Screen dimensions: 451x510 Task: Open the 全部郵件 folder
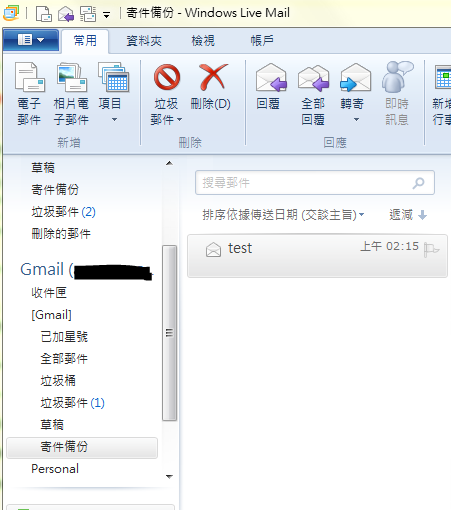tap(64, 359)
